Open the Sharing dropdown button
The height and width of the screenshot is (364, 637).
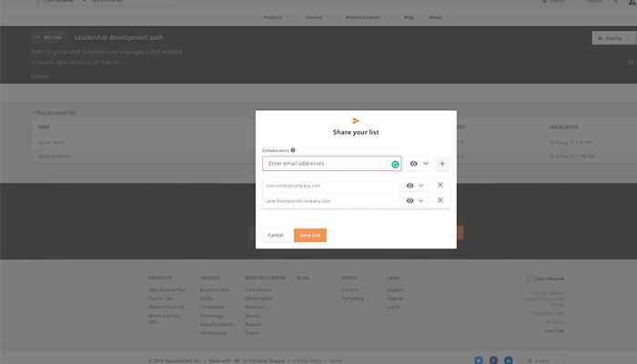[x=613, y=38]
